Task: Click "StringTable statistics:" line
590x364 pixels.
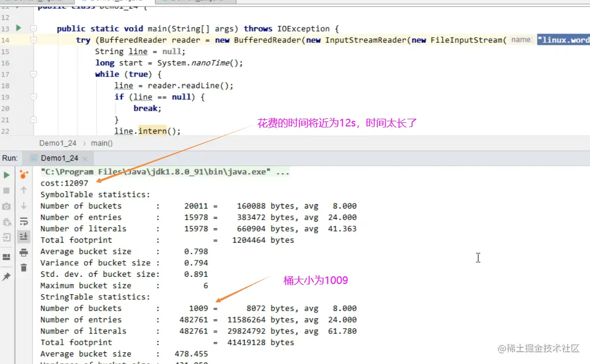Action: [95, 297]
